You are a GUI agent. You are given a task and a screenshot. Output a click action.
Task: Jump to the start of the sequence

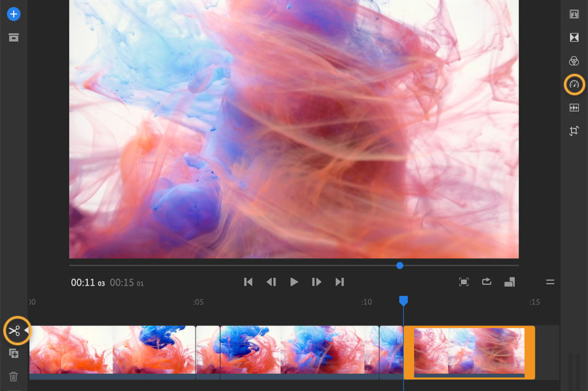[x=248, y=281]
